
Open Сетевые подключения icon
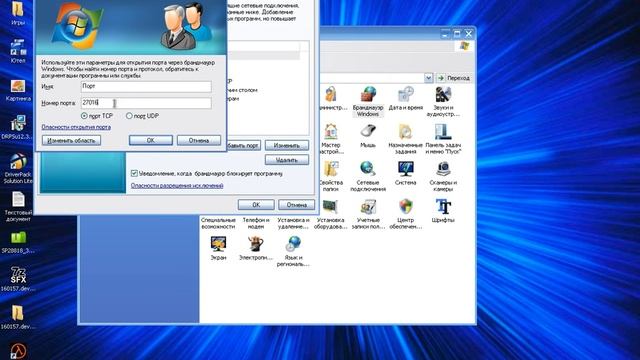pos(368,176)
